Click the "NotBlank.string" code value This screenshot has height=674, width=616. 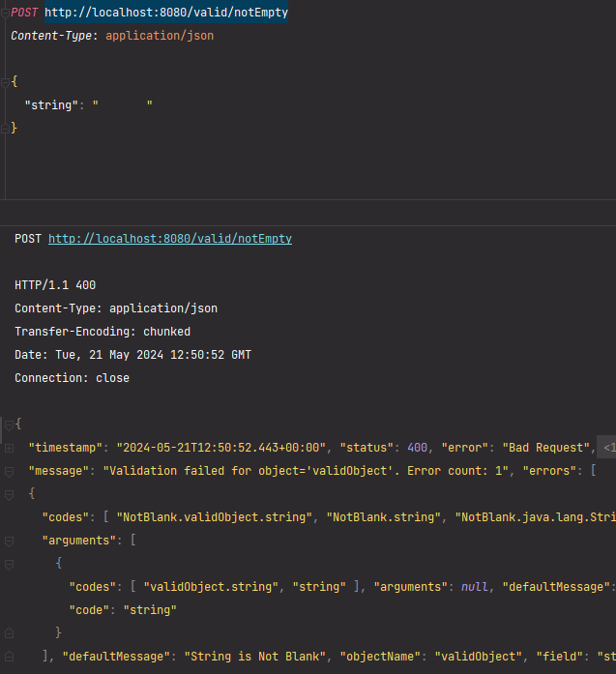click(x=384, y=517)
